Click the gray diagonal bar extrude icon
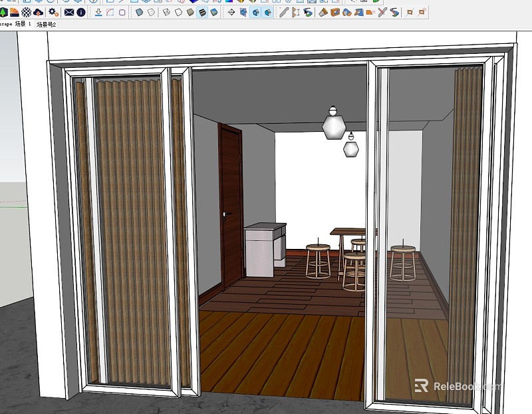This screenshot has width=532, height=414. (x=284, y=13)
